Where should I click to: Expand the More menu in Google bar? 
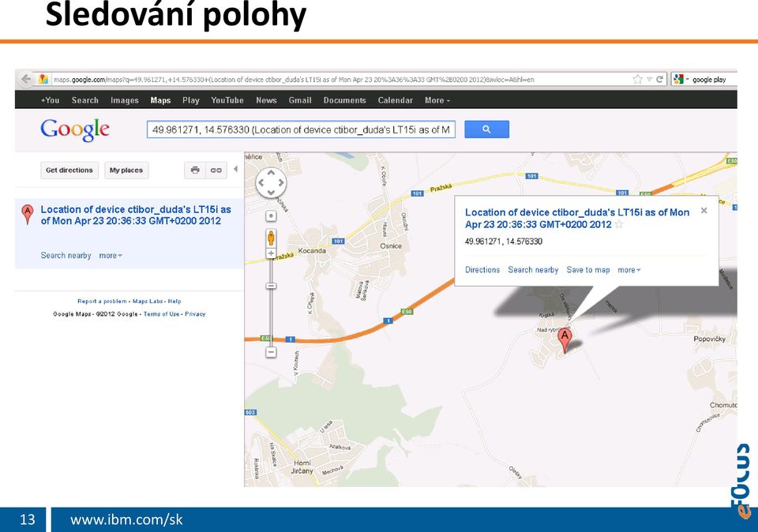click(x=437, y=100)
